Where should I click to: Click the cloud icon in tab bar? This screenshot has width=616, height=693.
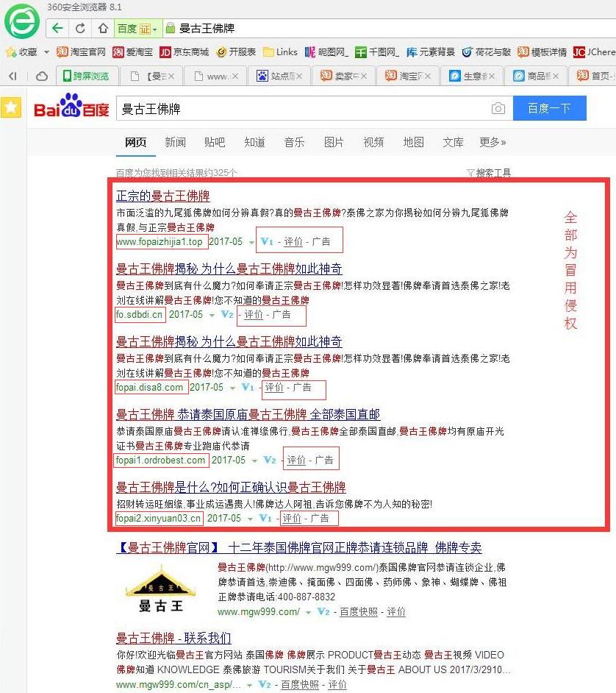click(x=42, y=76)
